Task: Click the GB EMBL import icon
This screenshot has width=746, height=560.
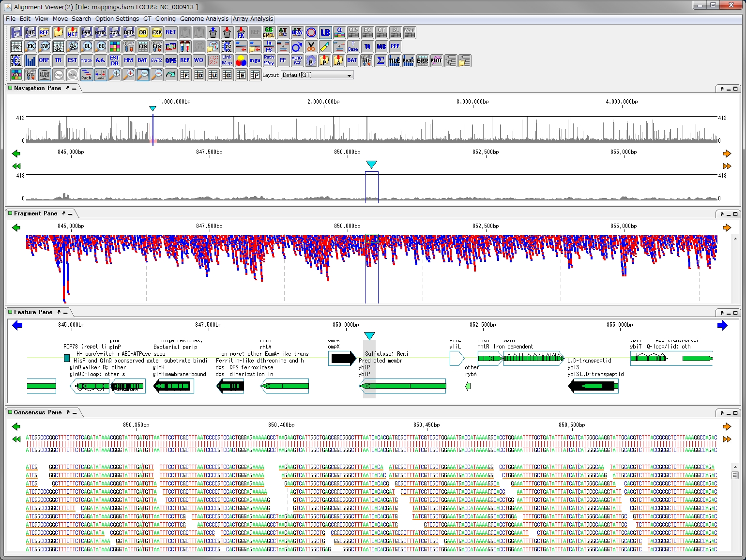Action: [x=269, y=32]
